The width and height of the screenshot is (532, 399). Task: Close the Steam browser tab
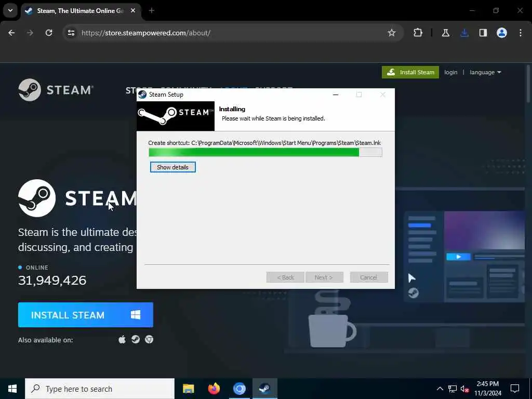(133, 10)
